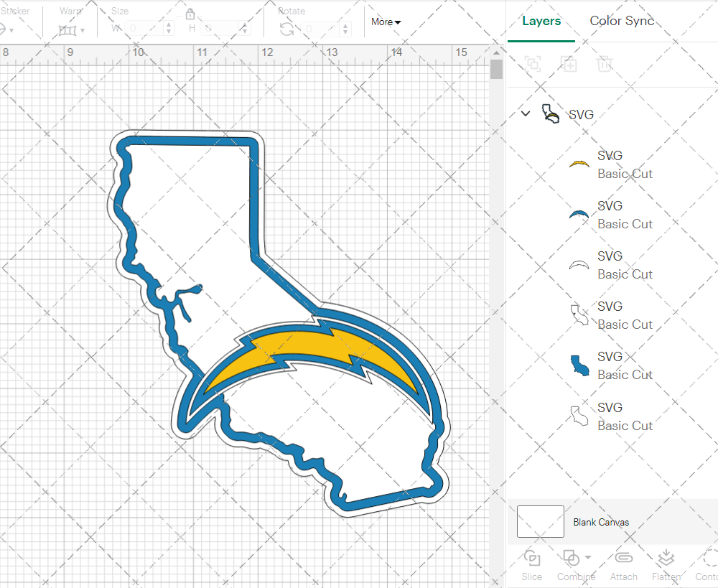The image size is (718, 588).
Task: Click the Rotate icon in toolbar
Action: coord(286,29)
